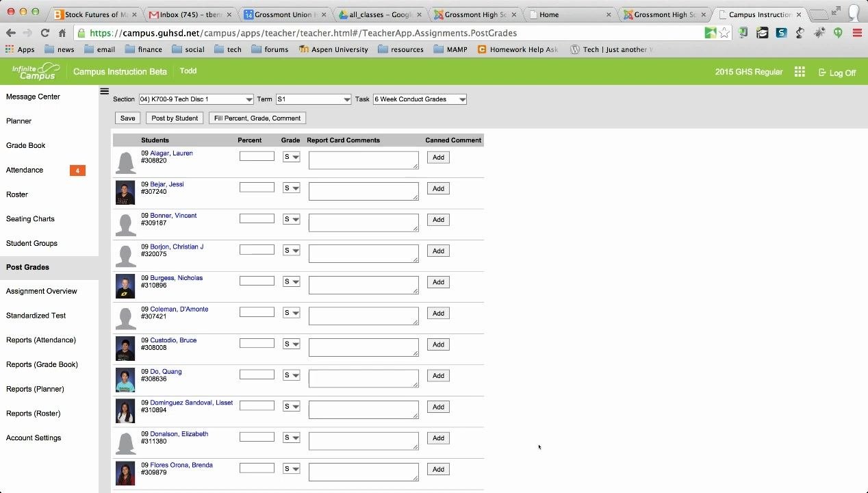
Task: Click comments box for Vincent Bonner
Action: tap(363, 223)
